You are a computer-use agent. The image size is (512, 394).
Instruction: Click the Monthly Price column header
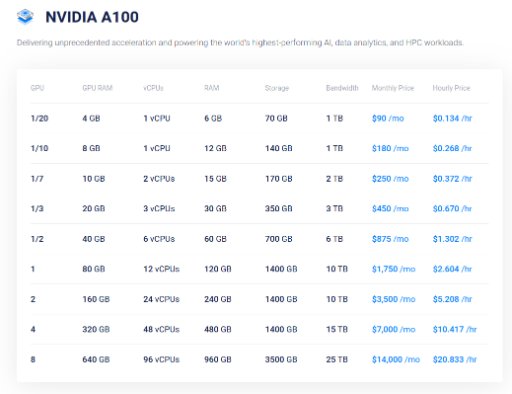tap(393, 88)
